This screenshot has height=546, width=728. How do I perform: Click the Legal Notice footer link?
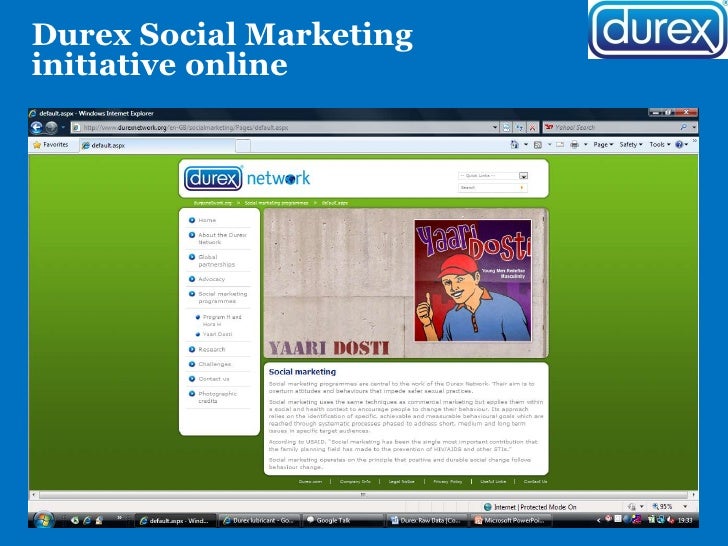(x=402, y=482)
